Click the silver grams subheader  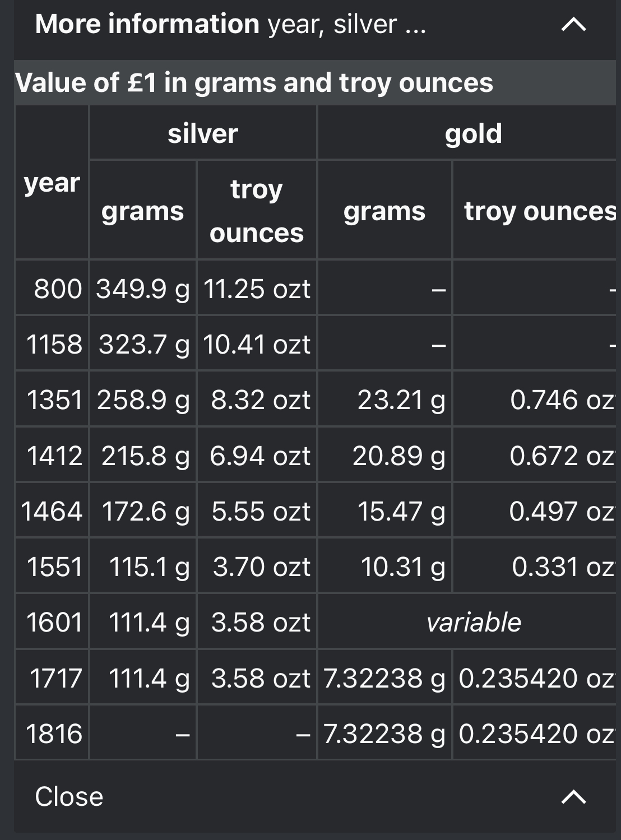(x=142, y=211)
